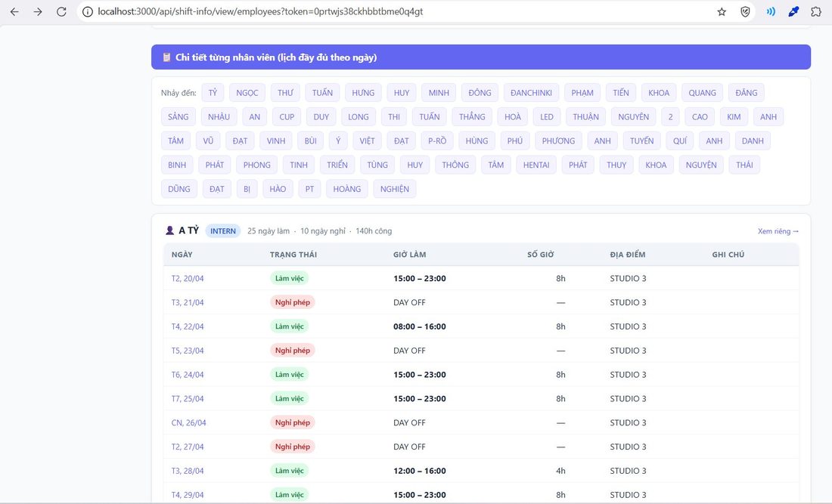Jump to THUẬN's section

[585, 116]
